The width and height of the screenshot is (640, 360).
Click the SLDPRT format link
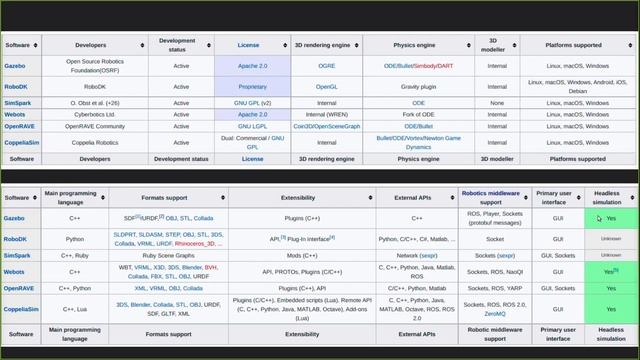(125, 235)
